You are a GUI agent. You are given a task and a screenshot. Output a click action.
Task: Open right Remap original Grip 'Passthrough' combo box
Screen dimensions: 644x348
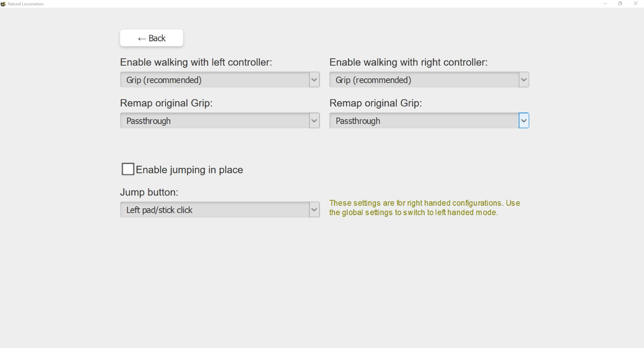point(429,121)
